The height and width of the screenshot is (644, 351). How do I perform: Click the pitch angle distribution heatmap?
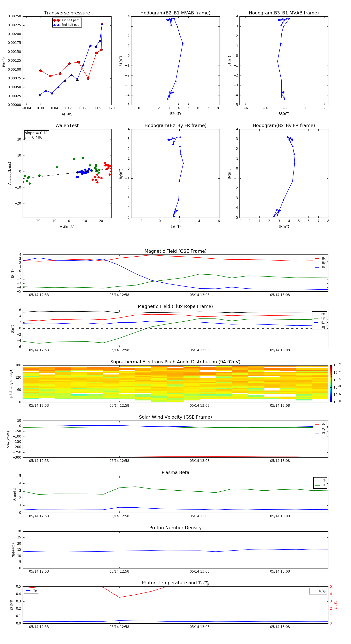pos(175,384)
